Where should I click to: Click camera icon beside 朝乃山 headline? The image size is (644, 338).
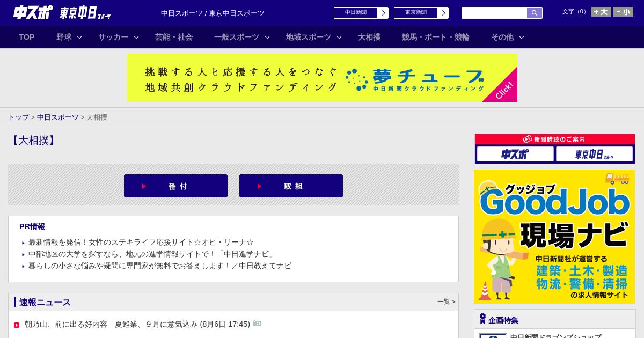(257, 324)
